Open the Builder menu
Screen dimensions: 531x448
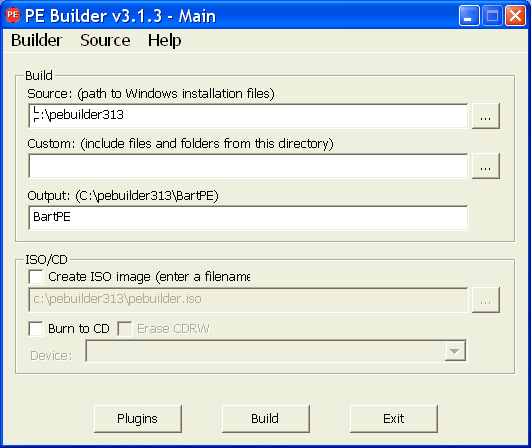point(37,40)
